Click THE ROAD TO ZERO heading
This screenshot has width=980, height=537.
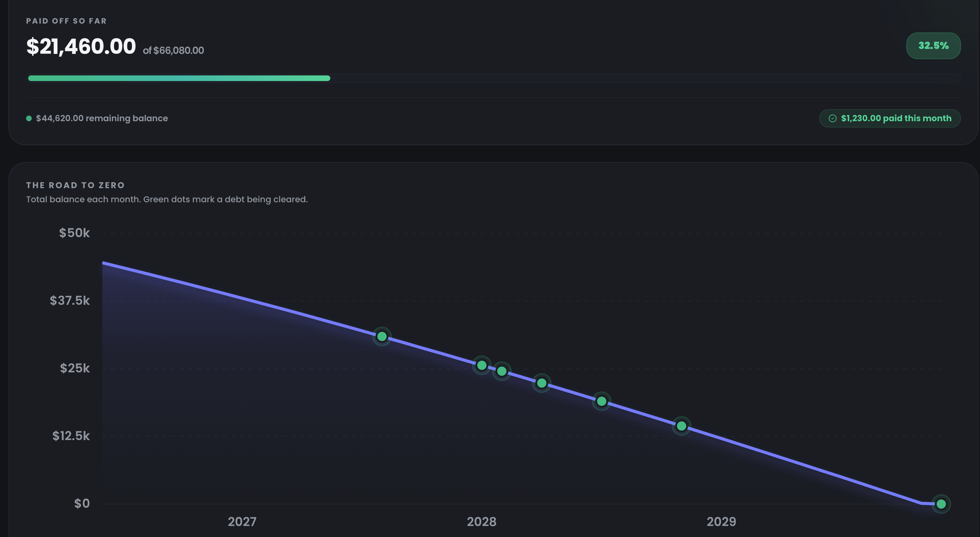point(75,185)
